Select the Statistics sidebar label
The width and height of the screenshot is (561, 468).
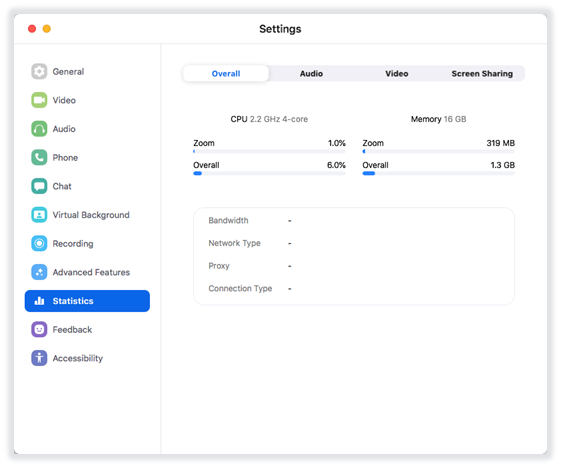[x=73, y=301]
